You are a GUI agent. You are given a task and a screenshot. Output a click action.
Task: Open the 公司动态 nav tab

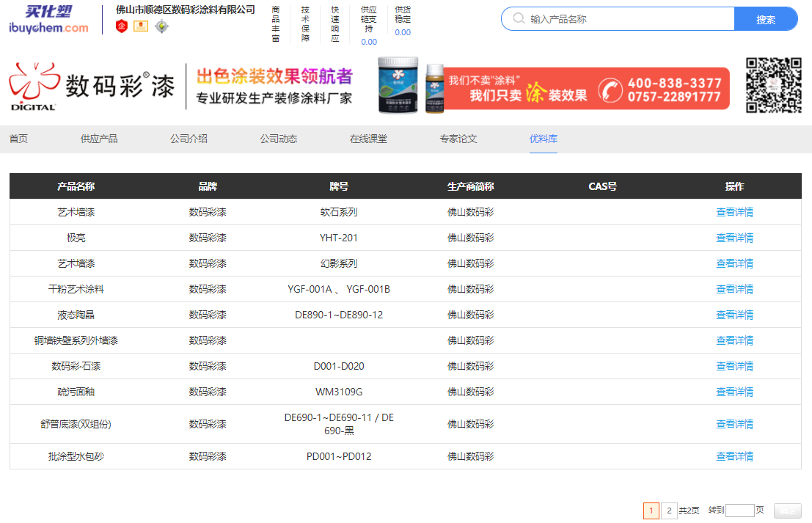(279, 139)
